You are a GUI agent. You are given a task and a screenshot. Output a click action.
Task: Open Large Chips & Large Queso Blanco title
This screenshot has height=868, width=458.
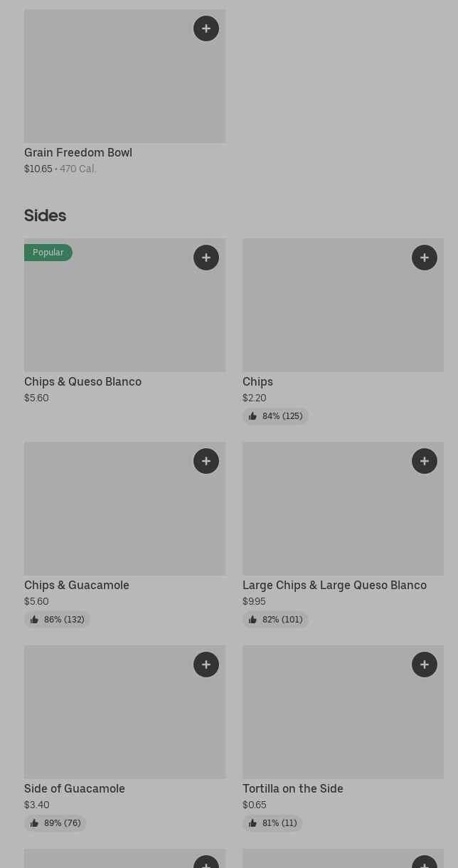[334, 585]
